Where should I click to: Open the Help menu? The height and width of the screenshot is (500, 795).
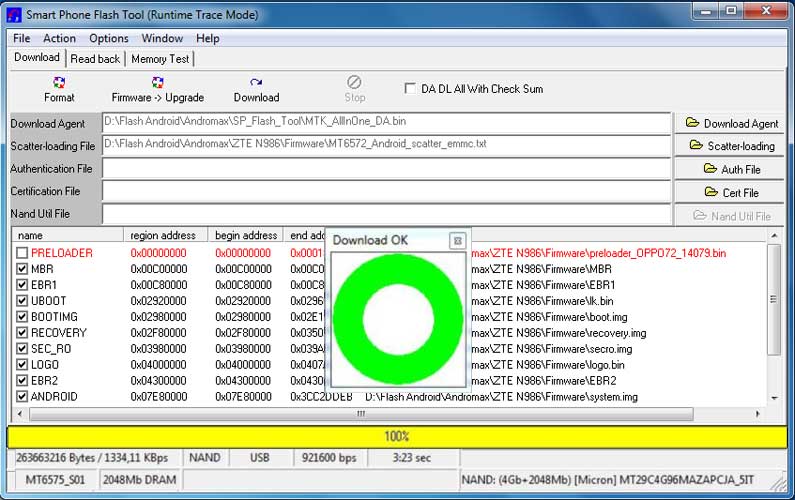pos(208,39)
